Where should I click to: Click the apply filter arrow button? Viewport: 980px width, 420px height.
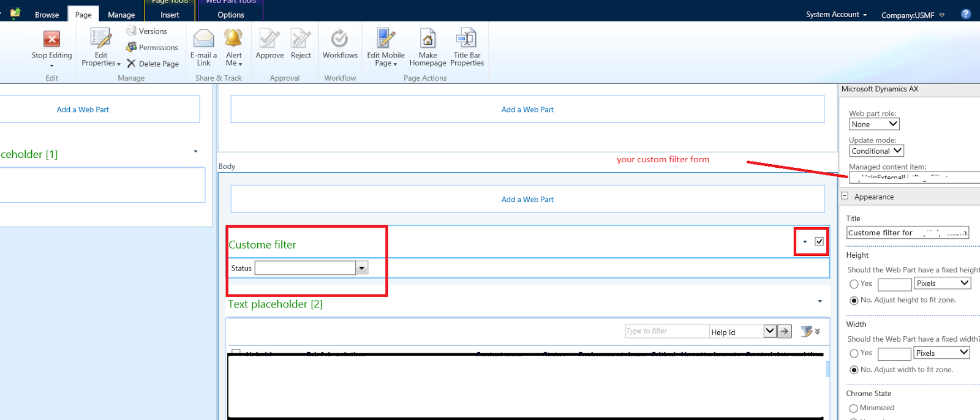785,331
